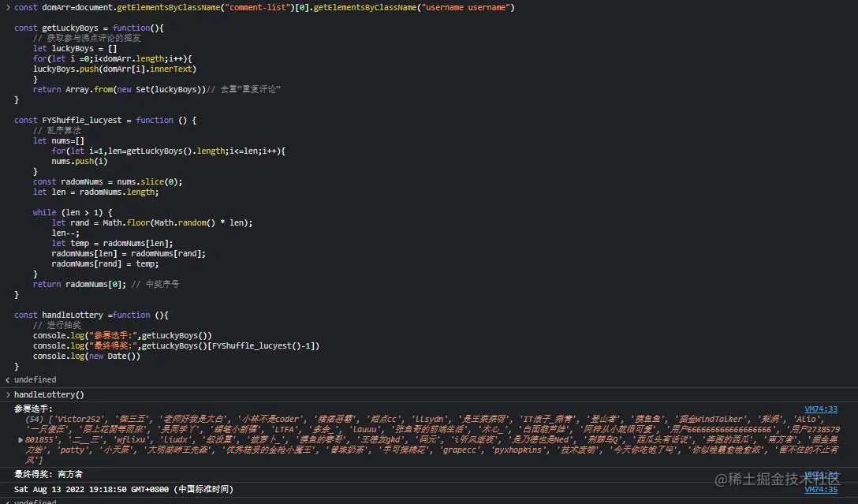Click the console.log(new Date()) line
The image size is (858, 504).
87,356
